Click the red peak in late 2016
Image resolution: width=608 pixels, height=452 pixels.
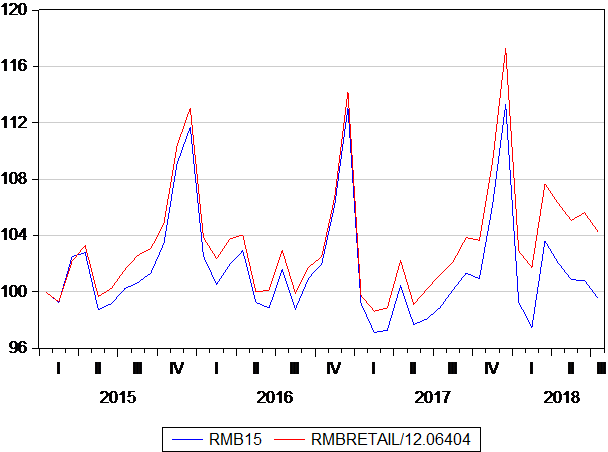click(348, 93)
